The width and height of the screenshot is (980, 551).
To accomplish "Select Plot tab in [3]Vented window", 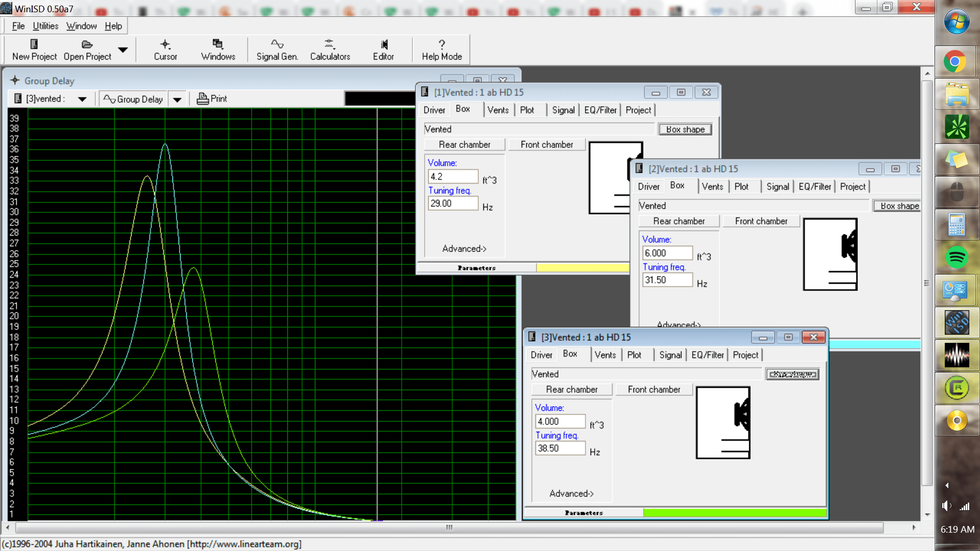I will (x=634, y=355).
